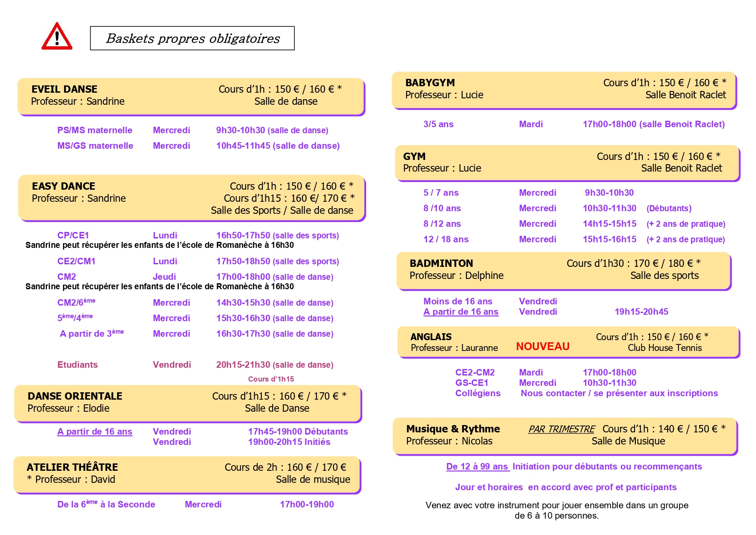Select the EASY DANCE heading
The height and width of the screenshot is (535, 756).
[x=63, y=186]
